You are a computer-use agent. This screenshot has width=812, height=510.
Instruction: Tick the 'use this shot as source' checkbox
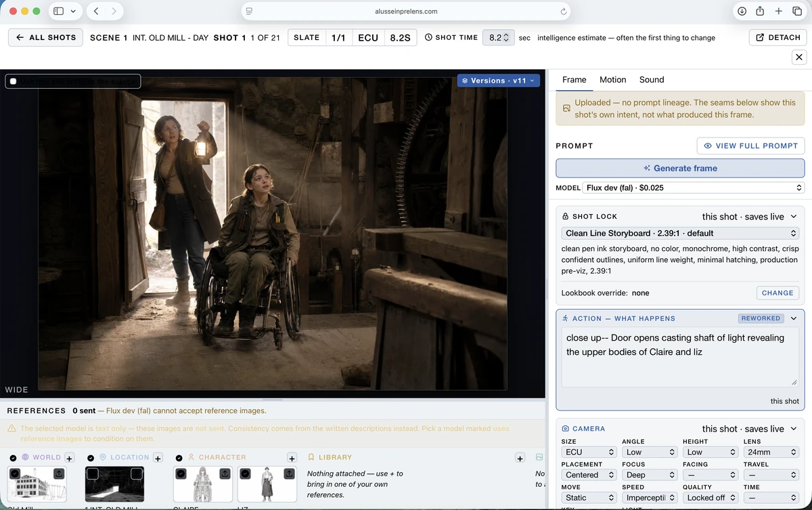[x=14, y=82]
